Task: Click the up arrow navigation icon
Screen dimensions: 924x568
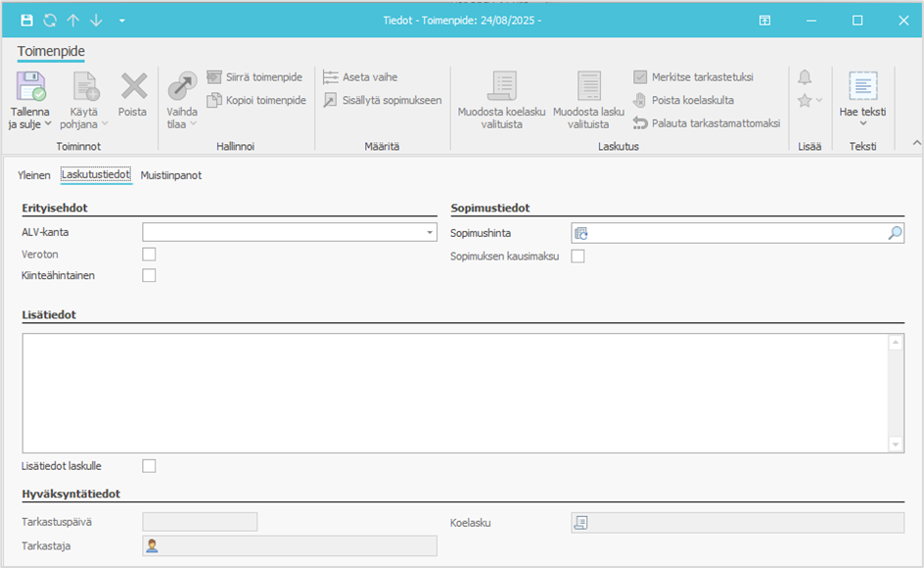Action: 72,21
